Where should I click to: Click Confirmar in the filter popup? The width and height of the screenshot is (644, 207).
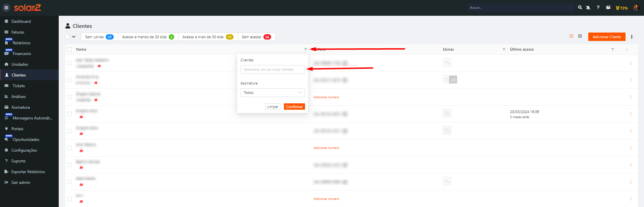click(294, 107)
